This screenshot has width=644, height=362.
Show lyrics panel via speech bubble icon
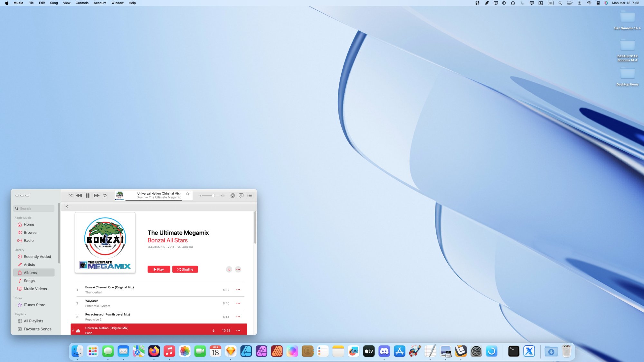(x=241, y=195)
